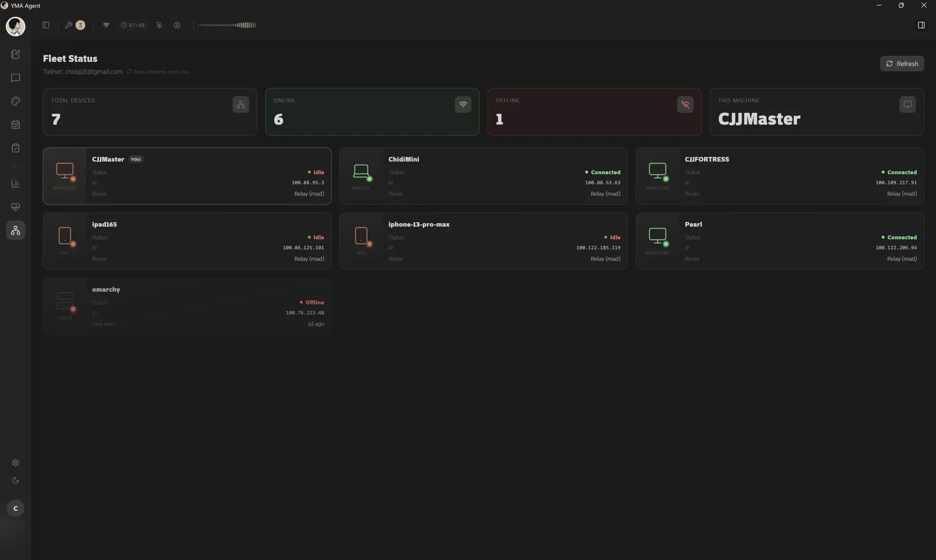Toggle the left sidebar panel

click(x=46, y=25)
